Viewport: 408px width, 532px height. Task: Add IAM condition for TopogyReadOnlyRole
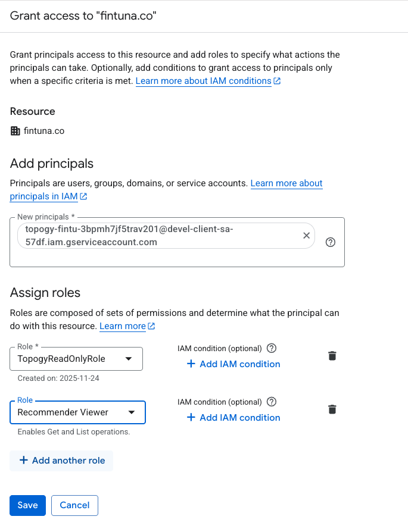[233, 364]
